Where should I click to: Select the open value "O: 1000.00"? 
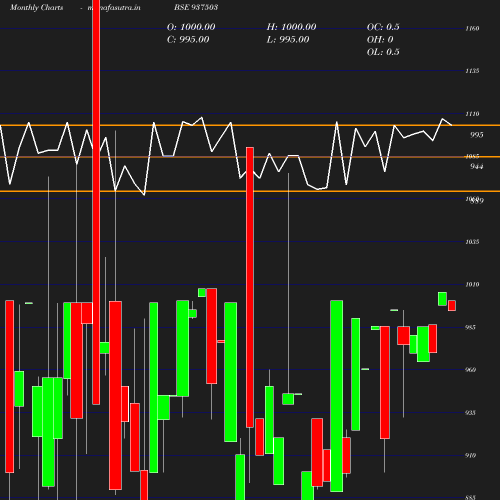(x=191, y=27)
